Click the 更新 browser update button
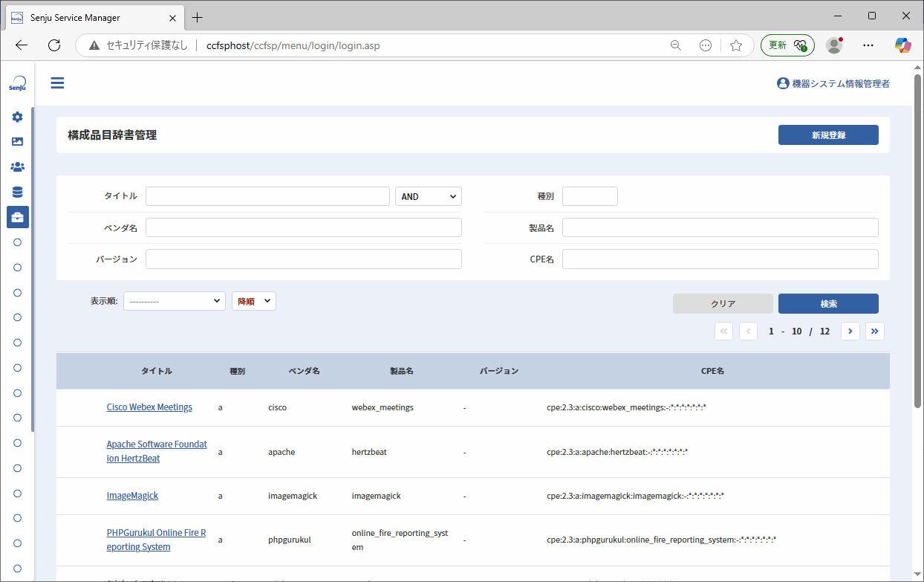Image resolution: width=924 pixels, height=582 pixels. (x=787, y=45)
